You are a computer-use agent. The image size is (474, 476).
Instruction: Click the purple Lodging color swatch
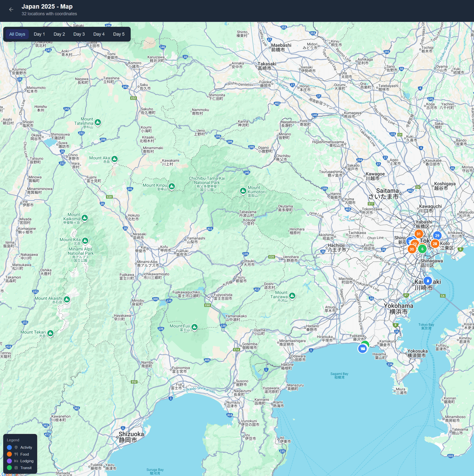point(9,461)
